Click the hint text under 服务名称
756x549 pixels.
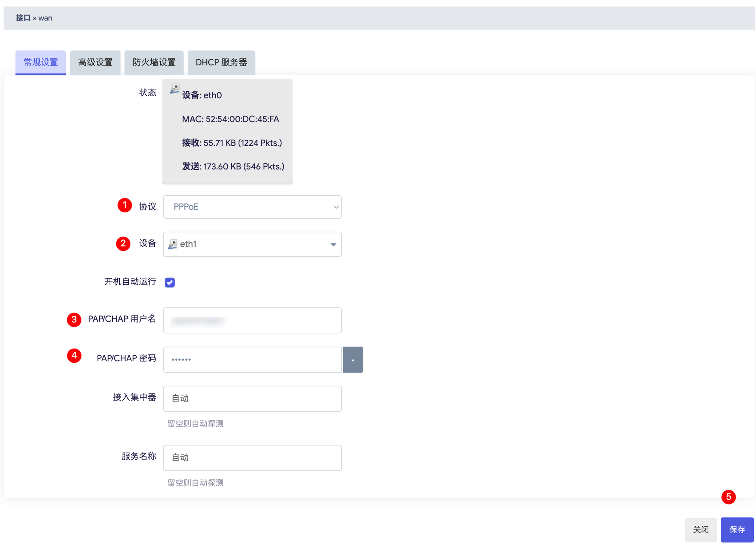[x=196, y=483]
